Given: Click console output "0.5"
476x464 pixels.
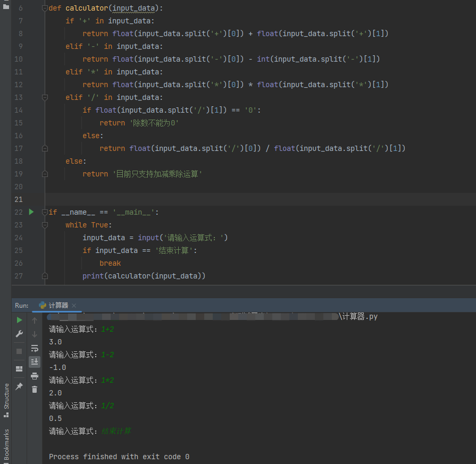Looking at the screenshot, I should tap(55, 418).
